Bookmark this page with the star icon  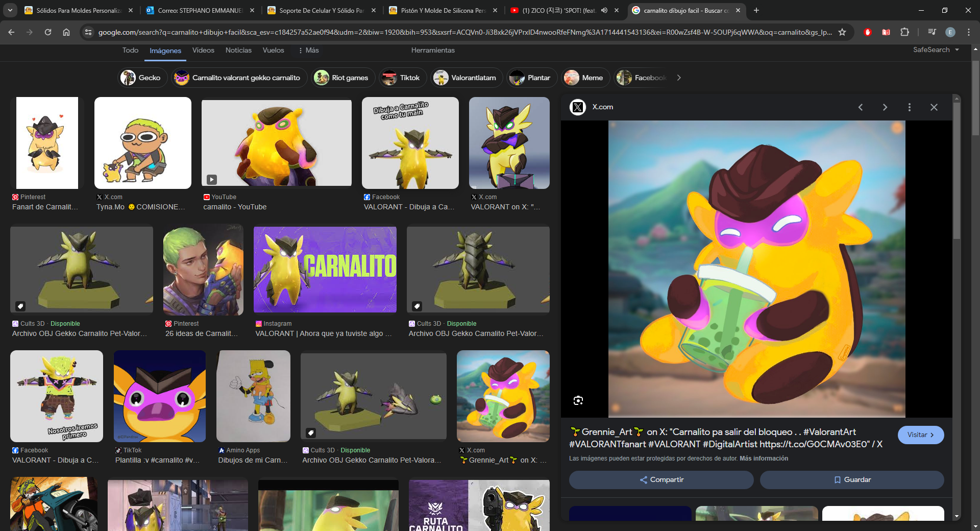(842, 32)
